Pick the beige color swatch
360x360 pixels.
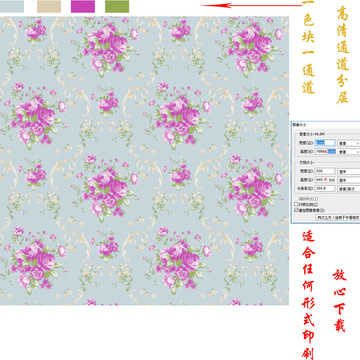coord(49,6)
